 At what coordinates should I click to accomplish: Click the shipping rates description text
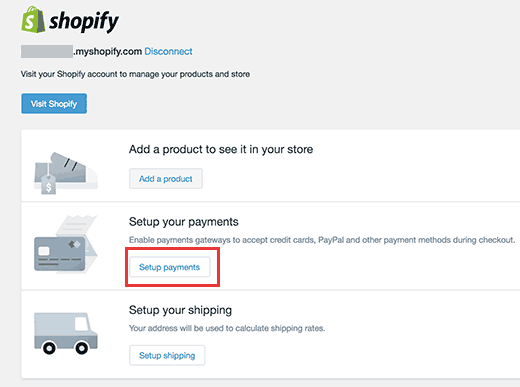227,328
